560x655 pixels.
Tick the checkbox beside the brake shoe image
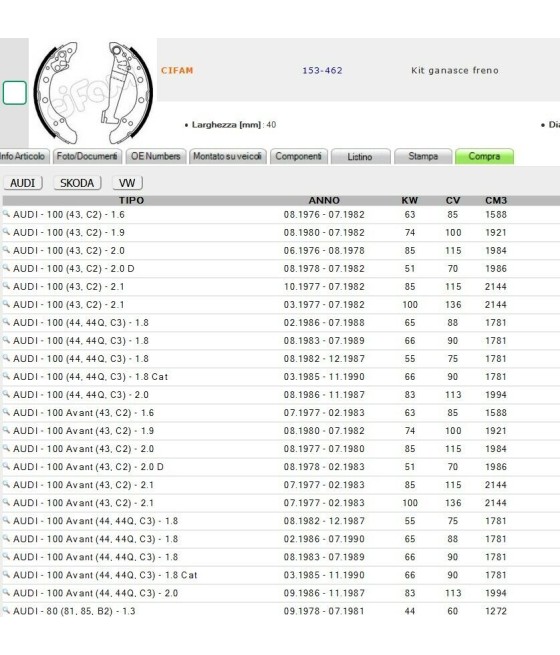tap(15, 93)
